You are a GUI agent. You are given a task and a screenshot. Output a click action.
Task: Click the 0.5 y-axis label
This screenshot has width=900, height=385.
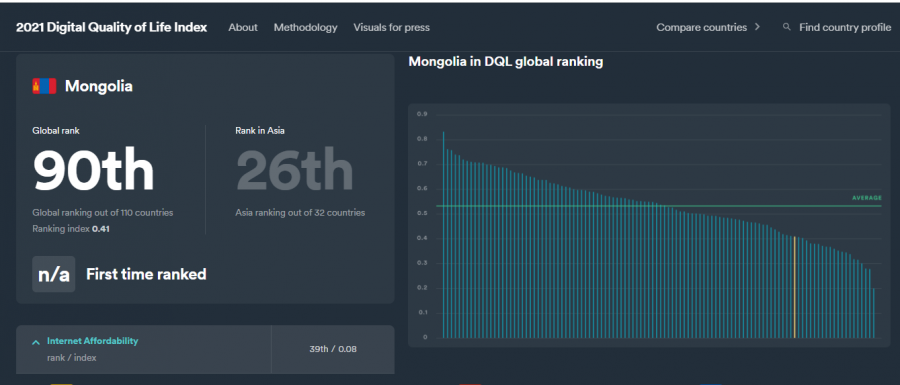point(422,213)
